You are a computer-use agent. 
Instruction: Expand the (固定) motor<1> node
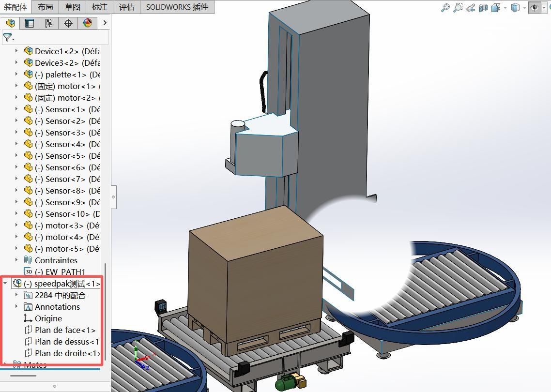click(x=16, y=86)
